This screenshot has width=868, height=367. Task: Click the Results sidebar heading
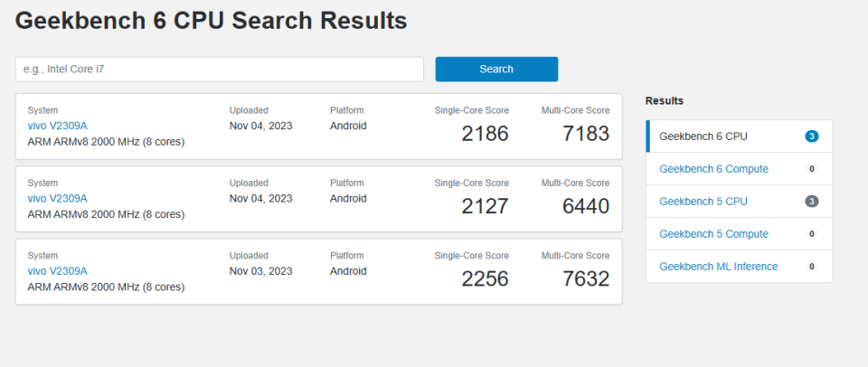pyautogui.click(x=665, y=100)
